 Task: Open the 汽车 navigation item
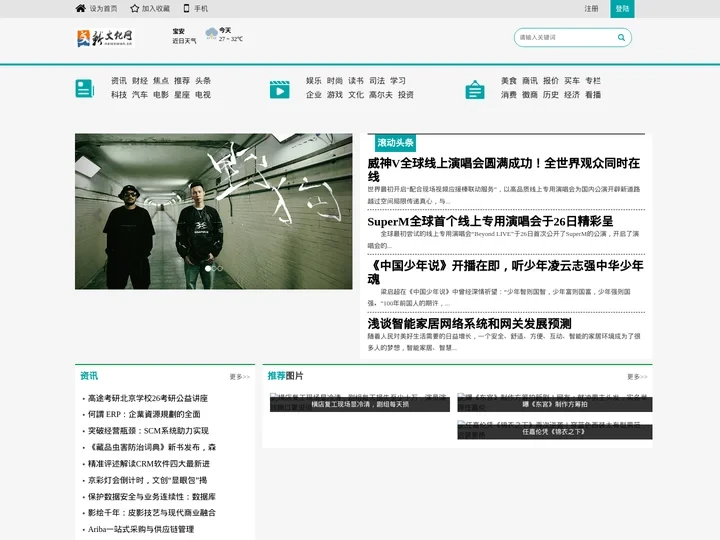[x=140, y=95]
